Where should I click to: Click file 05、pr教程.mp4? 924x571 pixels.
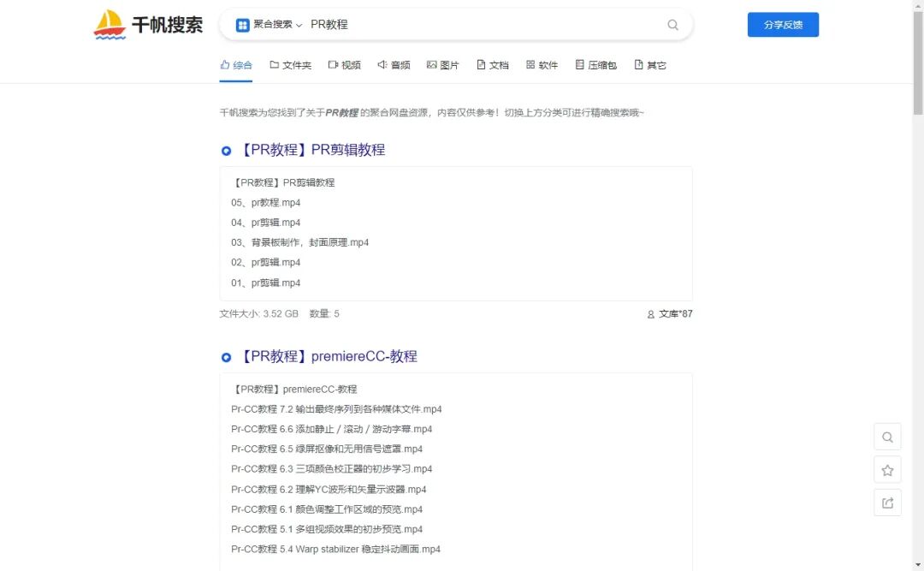click(x=266, y=202)
